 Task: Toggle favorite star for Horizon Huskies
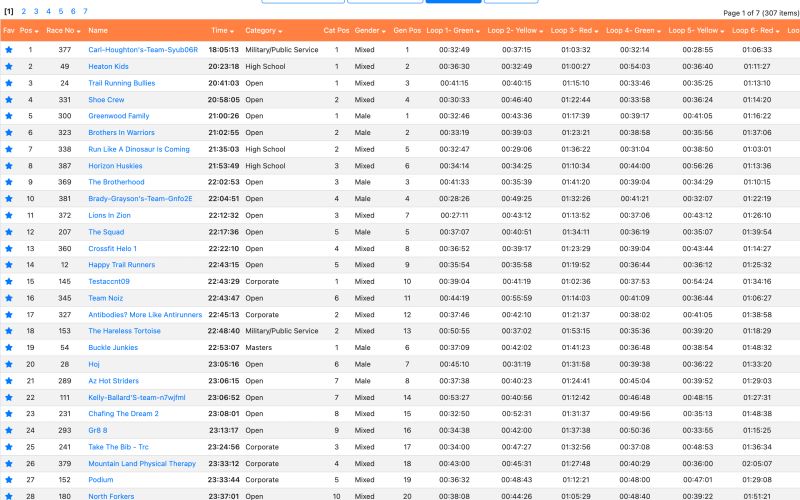tap(9, 166)
